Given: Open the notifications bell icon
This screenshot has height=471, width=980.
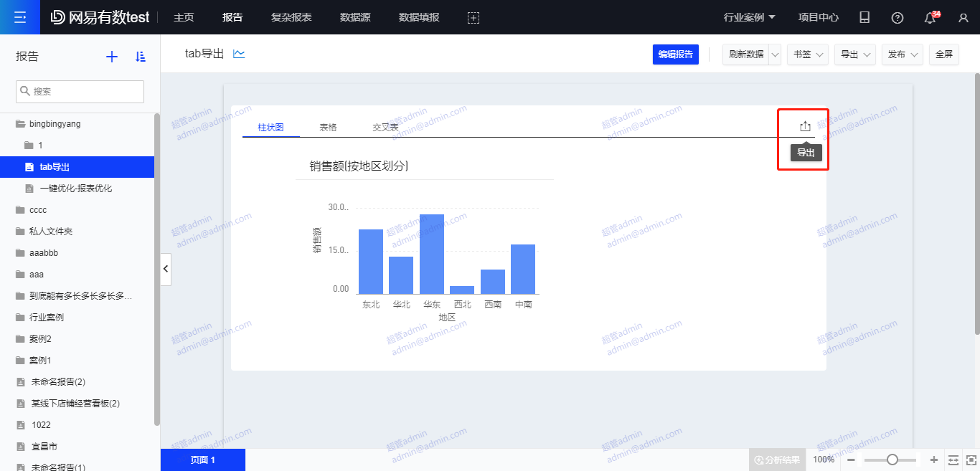Looking at the screenshot, I should 930,18.
